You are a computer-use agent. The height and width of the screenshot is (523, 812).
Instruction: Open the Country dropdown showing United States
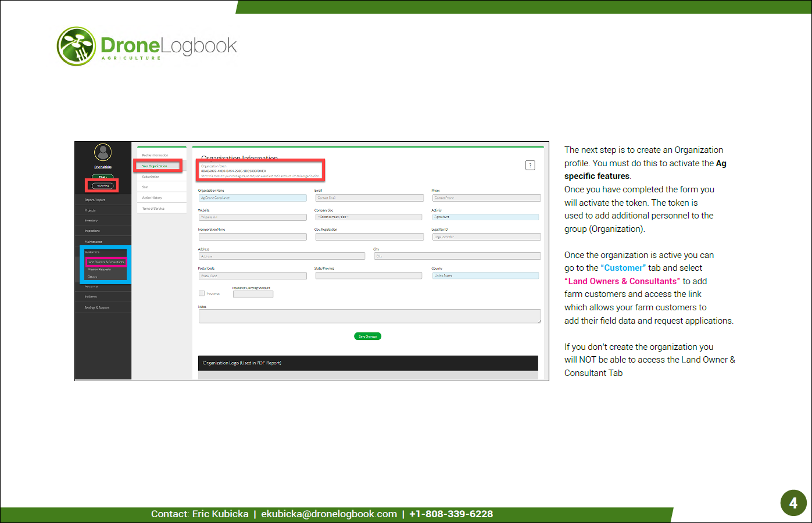[x=485, y=276]
